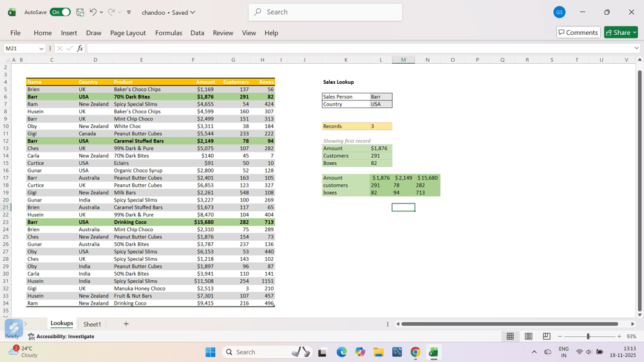644x362 pixels.
Task: Open the Review ribbon tab
Action: 223,33
